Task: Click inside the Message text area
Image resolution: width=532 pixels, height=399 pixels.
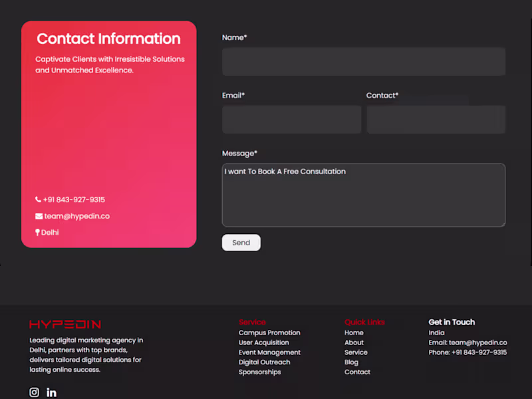Action: (x=364, y=195)
